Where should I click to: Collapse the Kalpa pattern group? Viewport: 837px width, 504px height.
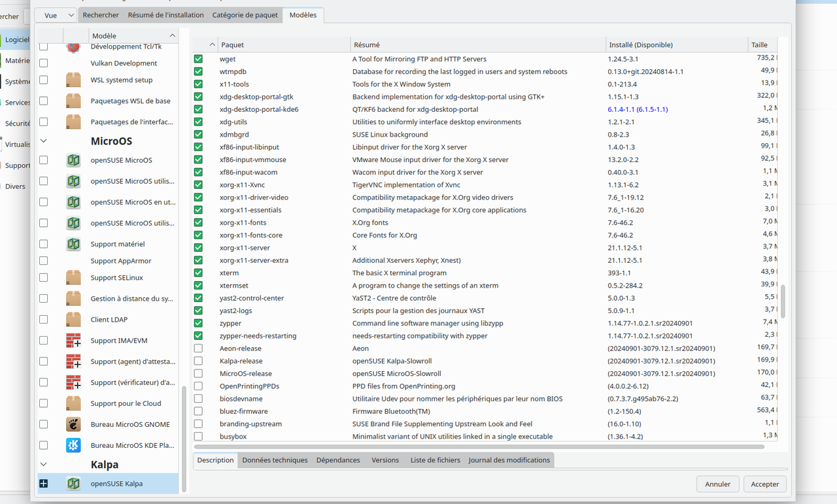coord(44,464)
